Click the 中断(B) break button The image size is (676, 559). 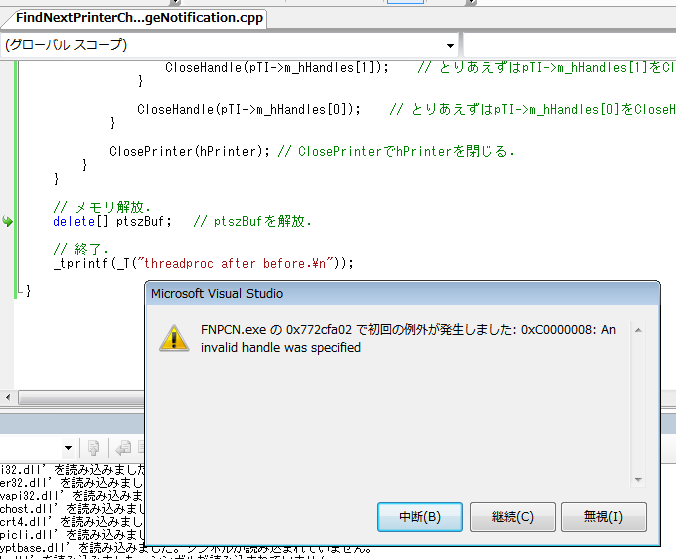pos(419,516)
